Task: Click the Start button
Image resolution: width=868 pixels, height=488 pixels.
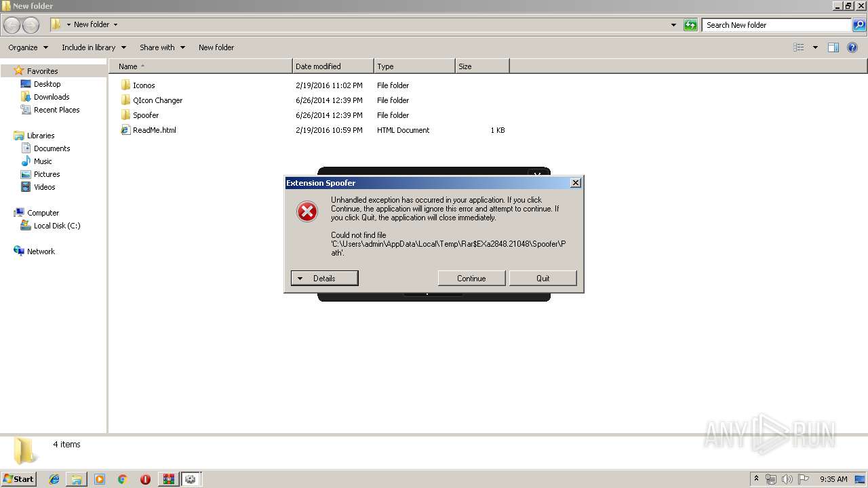Action: (18, 479)
